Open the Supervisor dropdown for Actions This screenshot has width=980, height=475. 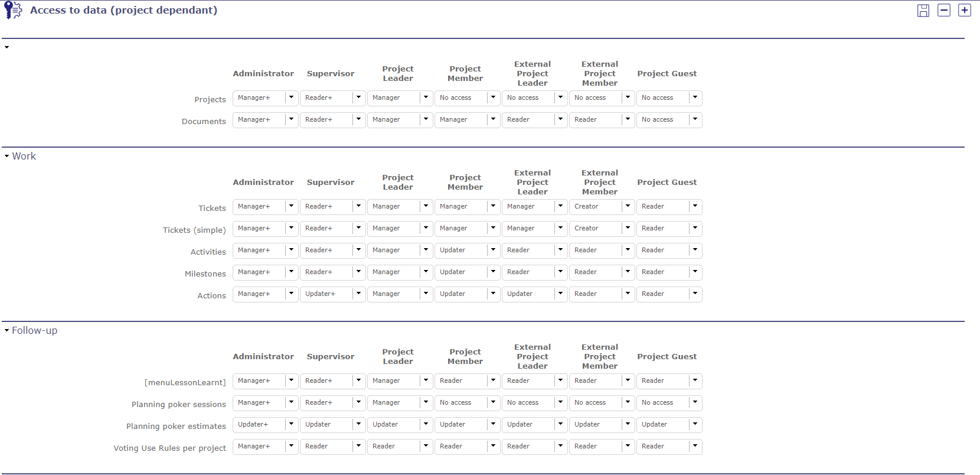pyautogui.click(x=358, y=294)
